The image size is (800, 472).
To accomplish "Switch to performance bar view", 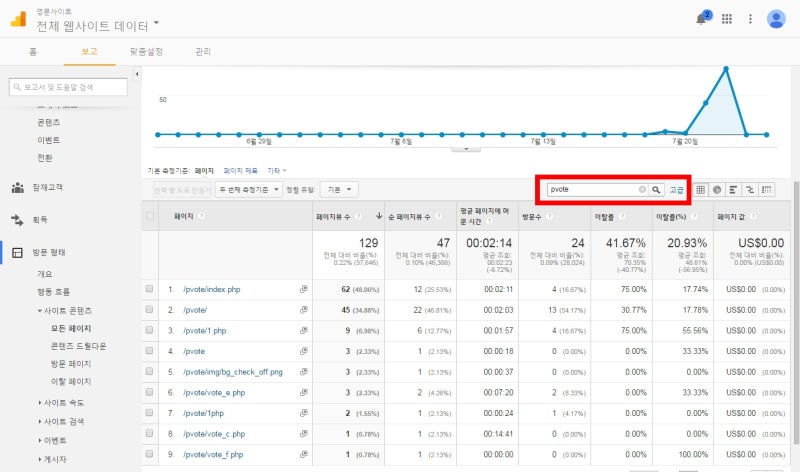I will (x=733, y=189).
